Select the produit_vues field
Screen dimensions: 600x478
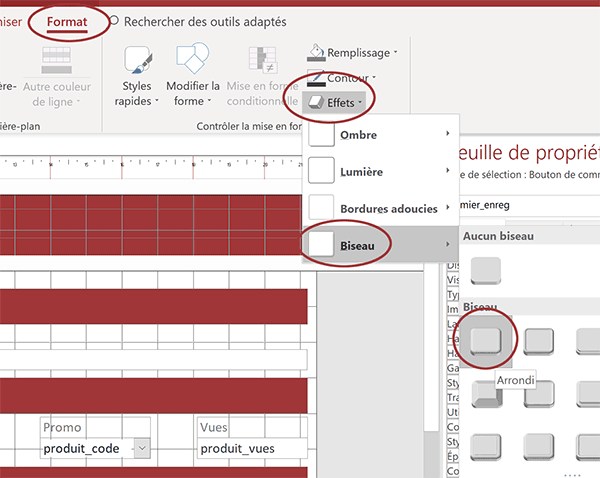coord(253,448)
